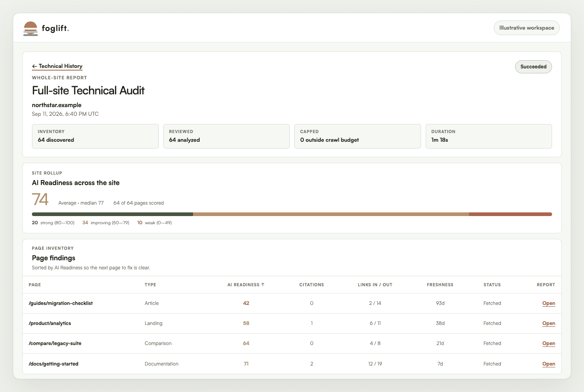
Task: Click the Reviewed 64 analyzed card
Action: point(226,136)
